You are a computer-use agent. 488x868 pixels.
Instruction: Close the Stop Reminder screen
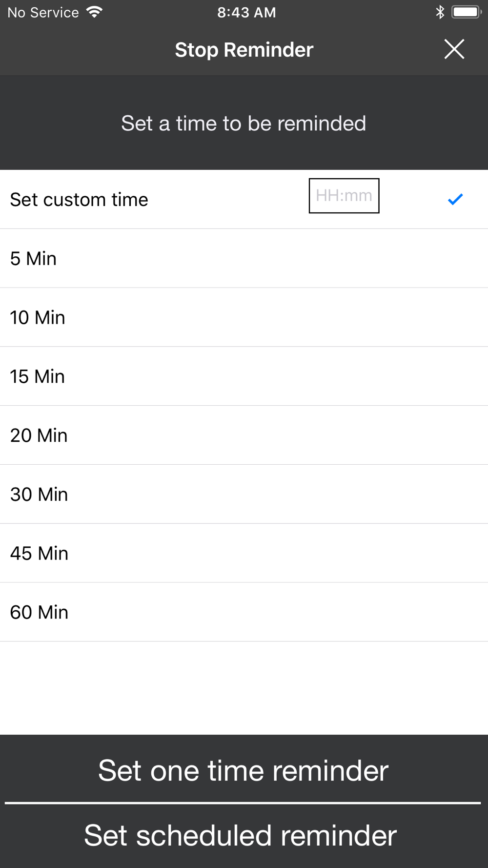(x=454, y=49)
